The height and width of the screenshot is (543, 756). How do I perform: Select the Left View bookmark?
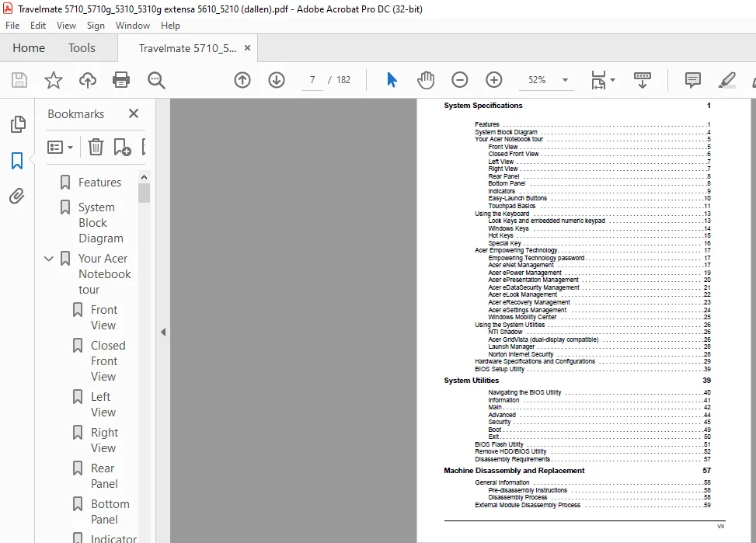point(103,404)
